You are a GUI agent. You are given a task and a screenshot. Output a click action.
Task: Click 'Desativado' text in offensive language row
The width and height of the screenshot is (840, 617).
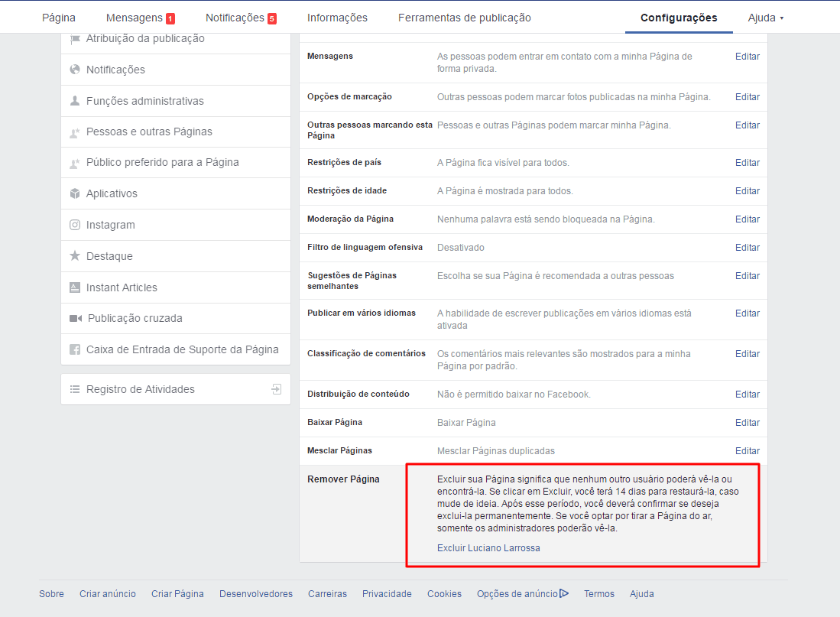click(x=461, y=248)
